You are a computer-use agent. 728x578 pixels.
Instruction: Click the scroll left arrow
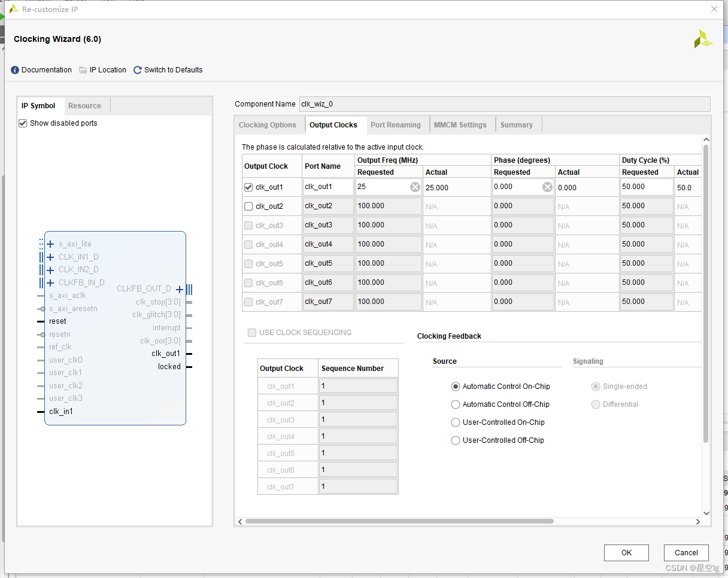pos(240,522)
